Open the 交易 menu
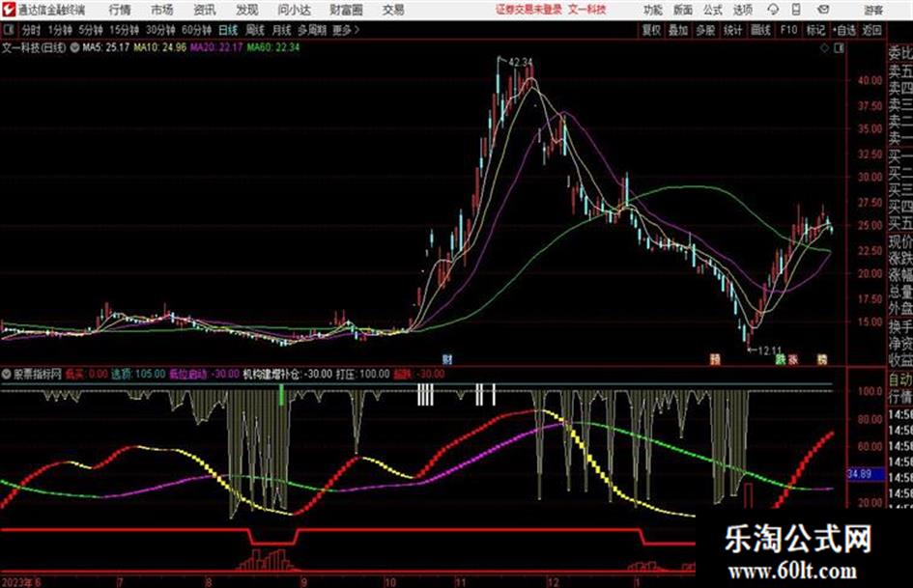Viewport: 913px width, 588px height. (393, 10)
